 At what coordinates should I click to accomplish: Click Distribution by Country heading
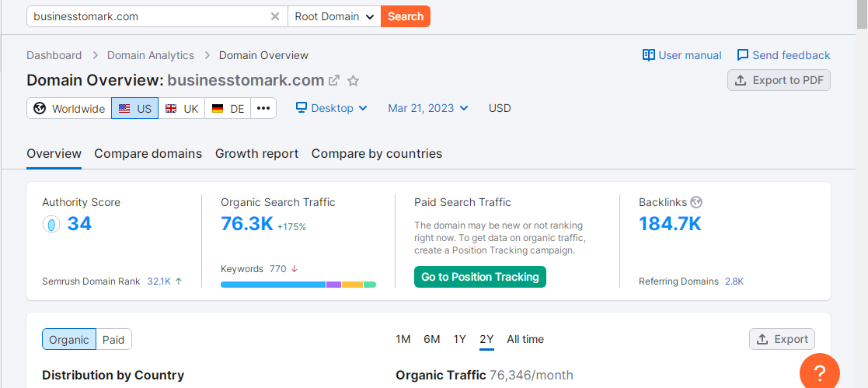[x=113, y=376]
